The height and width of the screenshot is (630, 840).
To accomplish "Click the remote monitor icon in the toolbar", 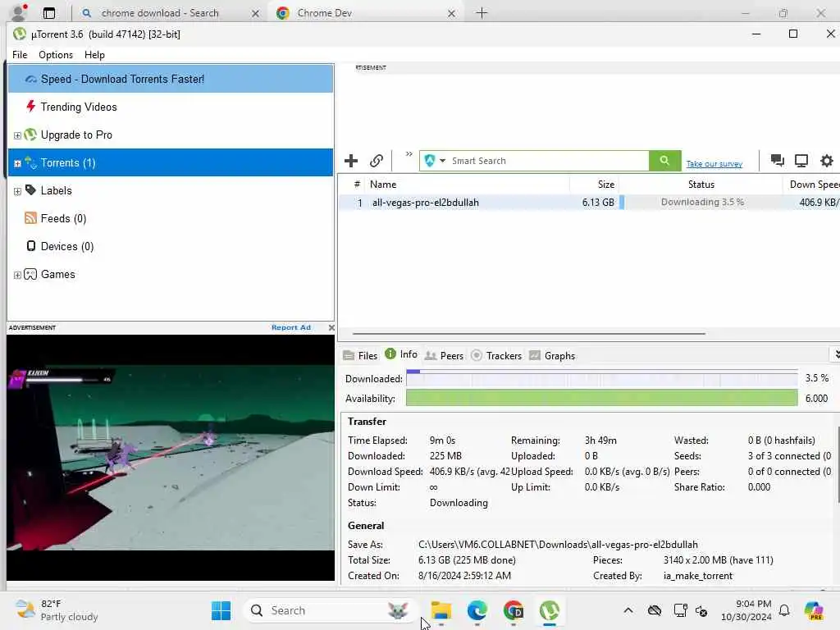I will coord(801,160).
